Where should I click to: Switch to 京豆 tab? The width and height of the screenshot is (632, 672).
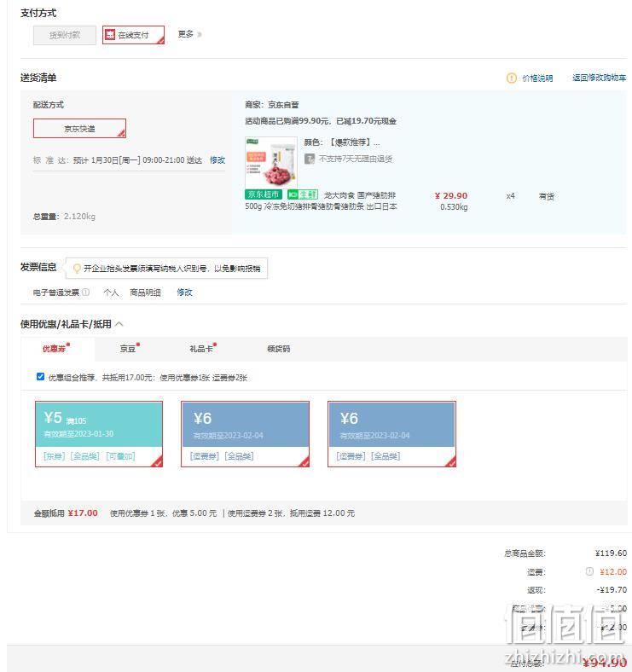point(129,349)
